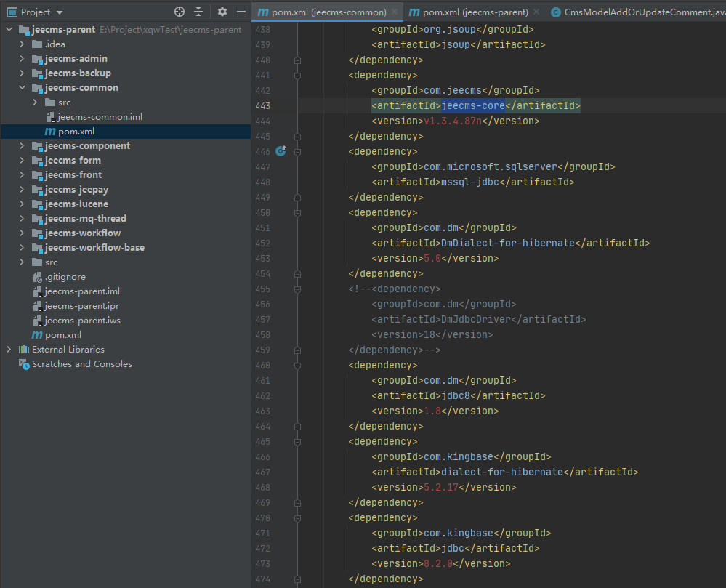Expand the jeecms-workflow-base folder
Image resolution: width=726 pixels, height=588 pixels.
pos(22,248)
